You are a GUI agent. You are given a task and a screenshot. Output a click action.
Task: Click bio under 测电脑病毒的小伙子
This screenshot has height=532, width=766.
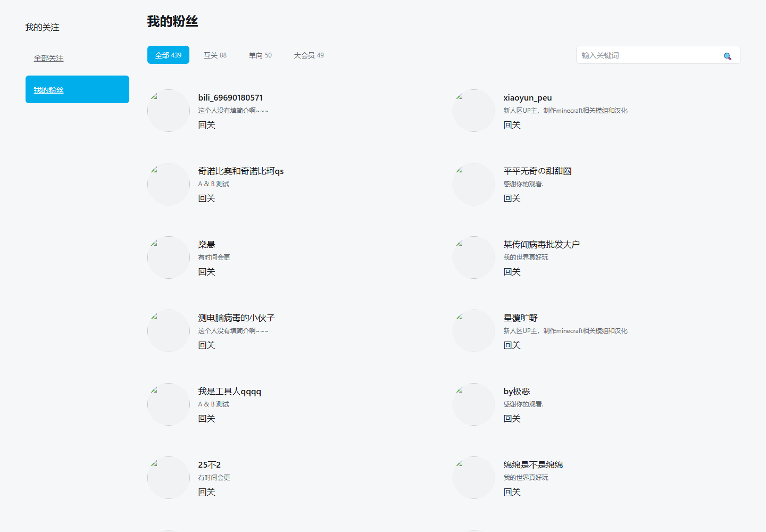(x=233, y=331)
